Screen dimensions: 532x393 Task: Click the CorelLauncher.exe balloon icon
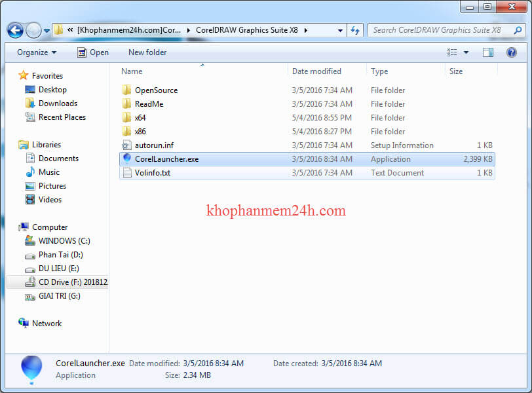tap(127, 159)
